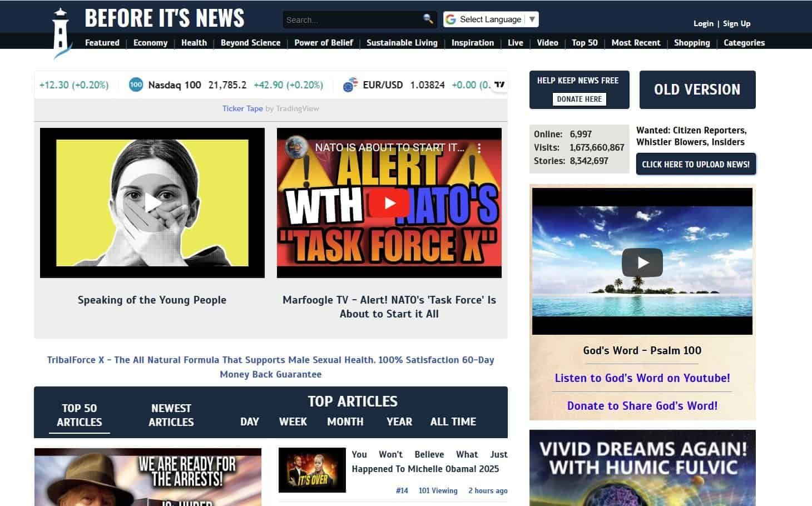Click the Online count 6,997
The image size is (812, 506).
581,134
